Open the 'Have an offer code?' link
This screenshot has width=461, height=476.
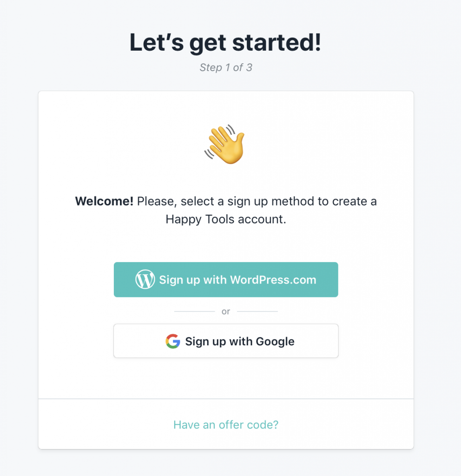click(226, 424)
